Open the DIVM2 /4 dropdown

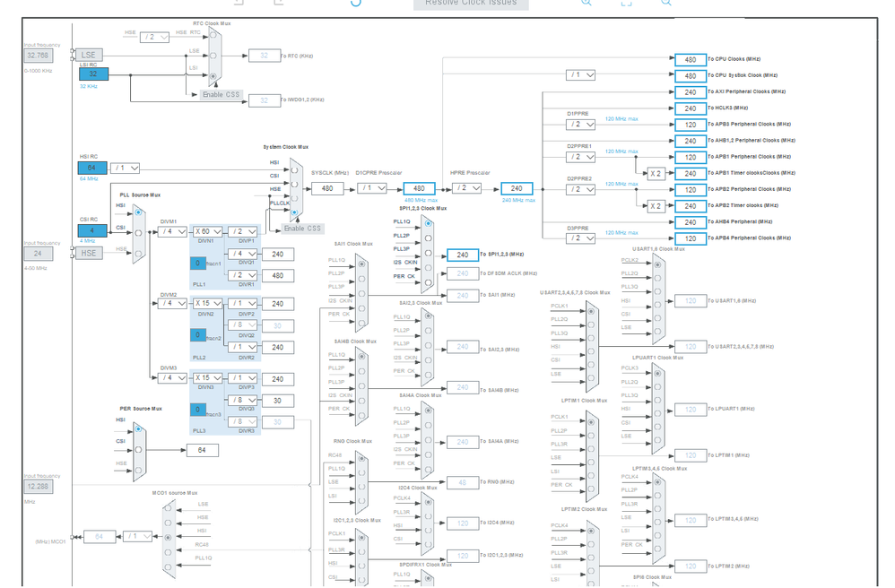[x=172, y=303]
